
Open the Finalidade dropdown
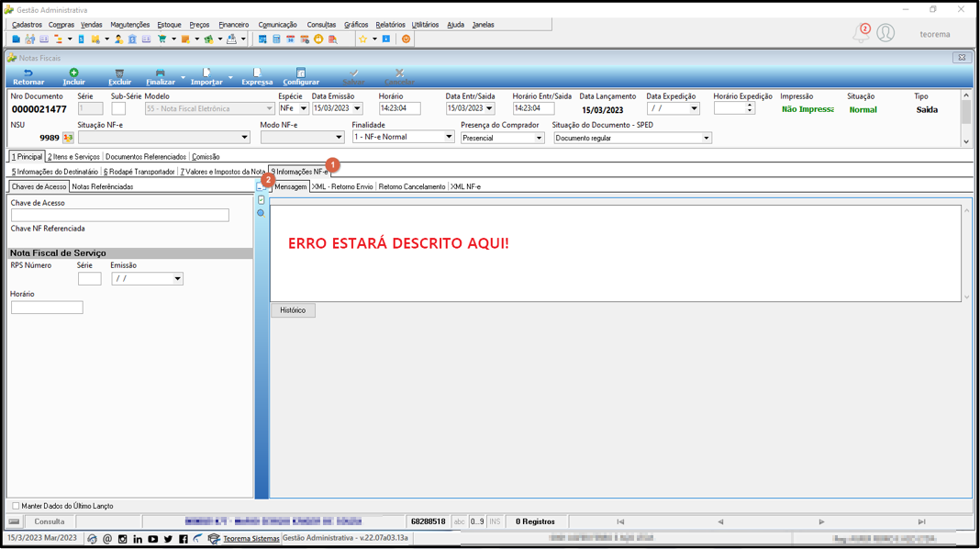coord(448,136)
